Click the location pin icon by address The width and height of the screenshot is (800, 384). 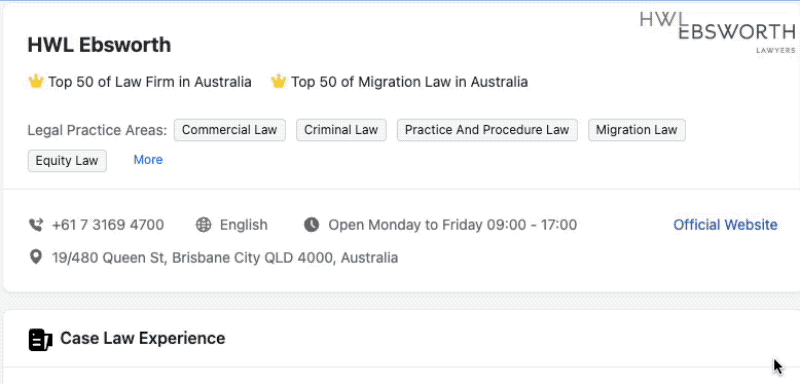[x=36, y=258]
